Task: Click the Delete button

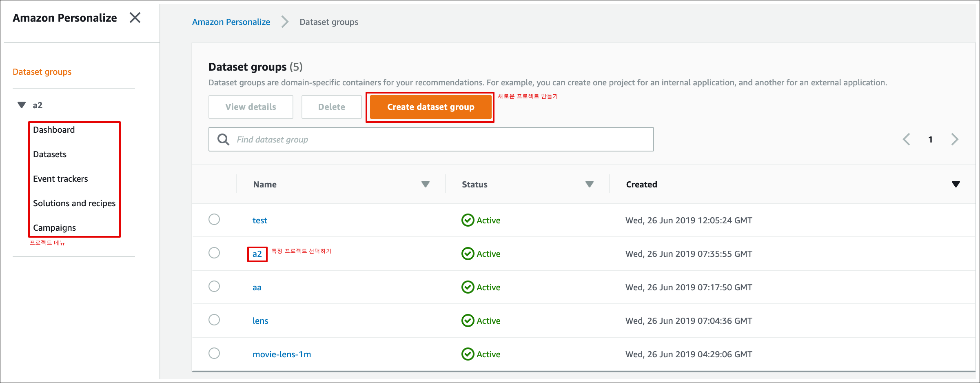Action: pyautogui.click(x=332, y=107)
